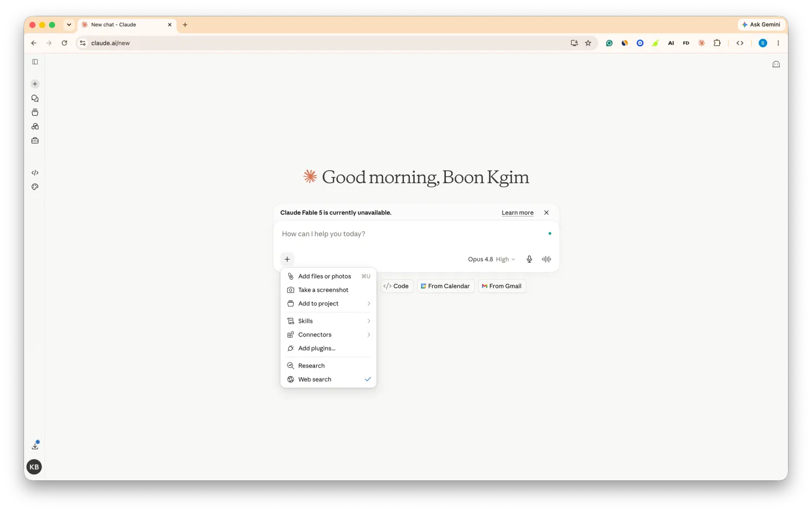Toggle Web search in the menu
812x512 pixels.
click(329, 380)
